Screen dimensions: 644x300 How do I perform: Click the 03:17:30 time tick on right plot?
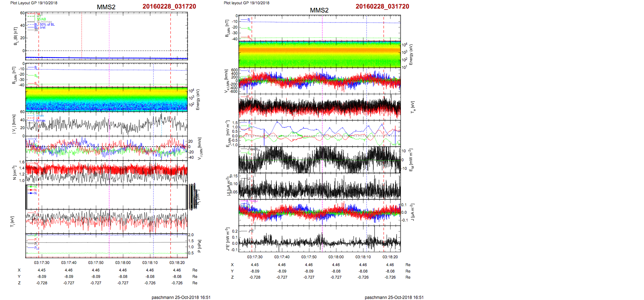[255, 257]
